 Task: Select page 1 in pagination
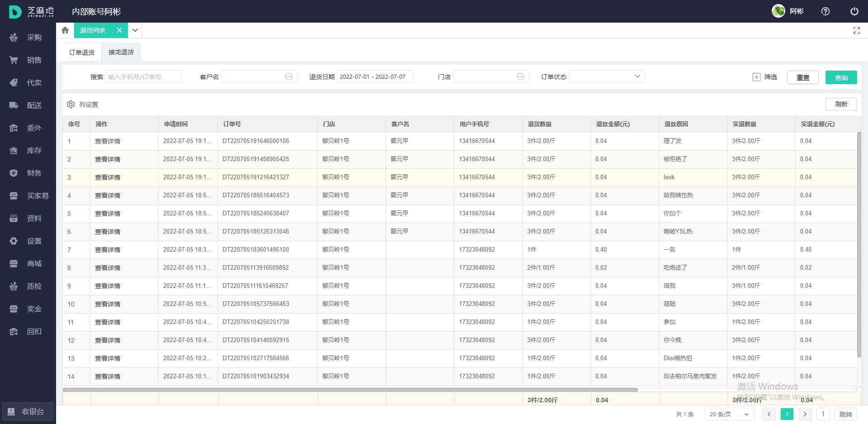787,414
